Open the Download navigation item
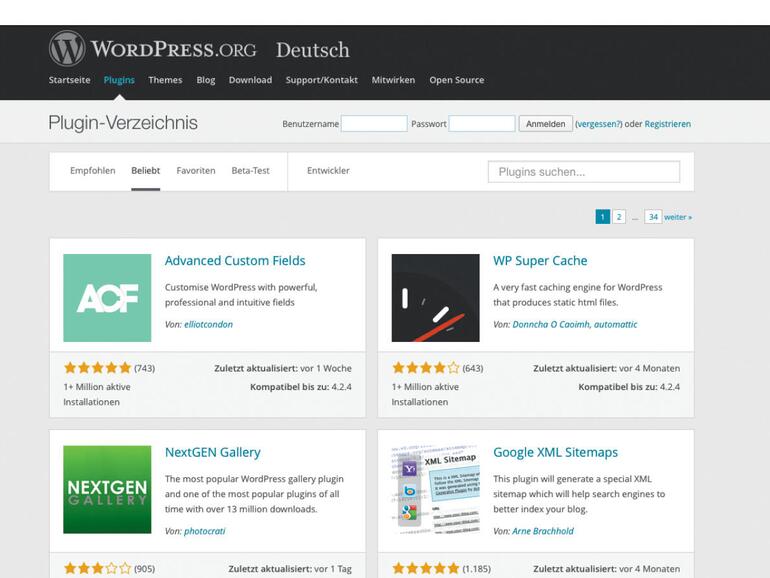 [x=250, y=80]
